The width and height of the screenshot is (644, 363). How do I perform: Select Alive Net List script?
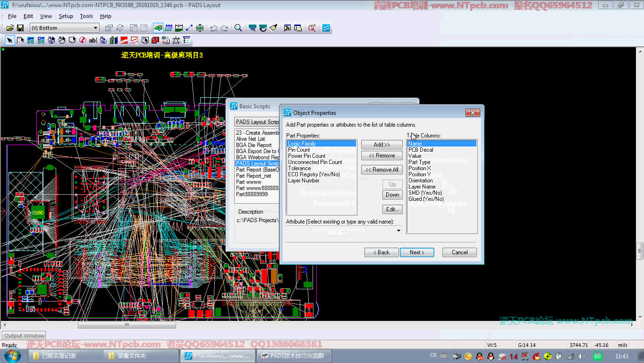pos(257,139)
